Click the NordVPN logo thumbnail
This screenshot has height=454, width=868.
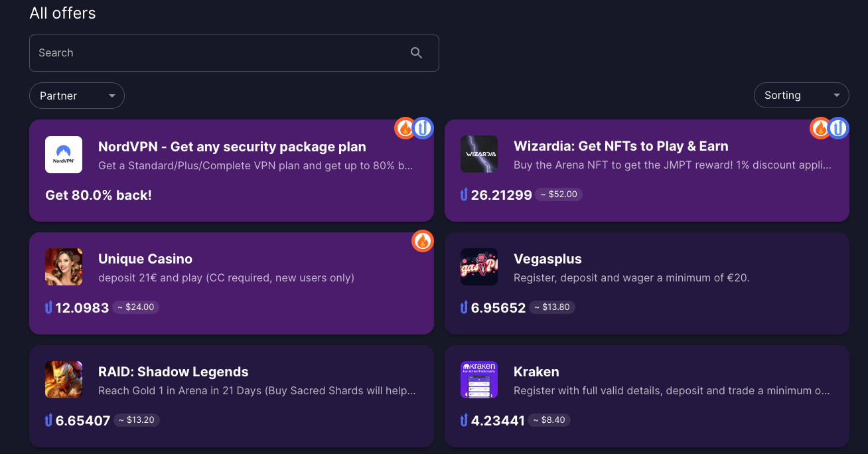64,155
